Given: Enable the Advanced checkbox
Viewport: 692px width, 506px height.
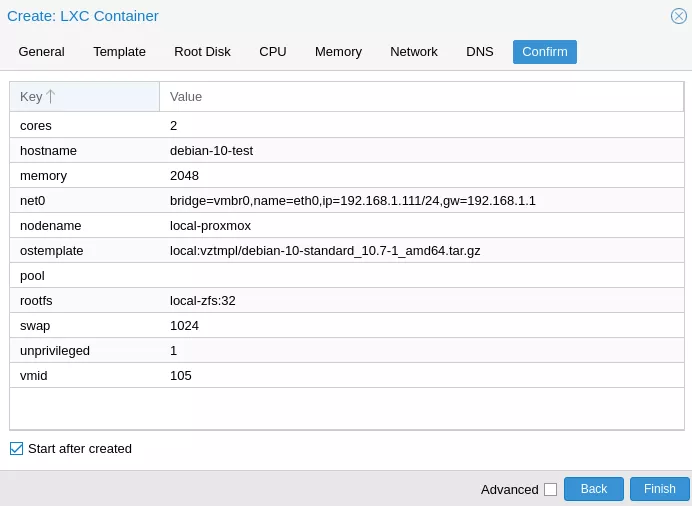Looking at the screenshot, I should pos(550,489).
